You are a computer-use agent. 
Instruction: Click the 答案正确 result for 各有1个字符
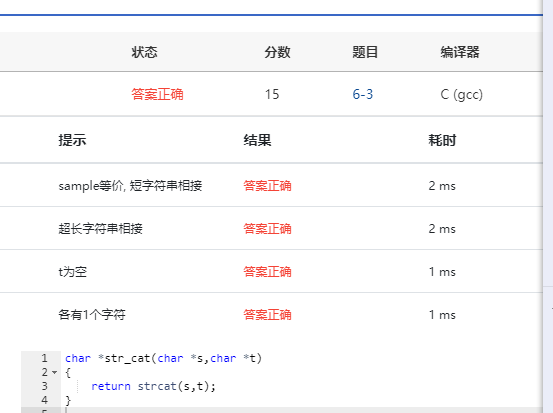pyautogui.click(x=267, y=315)
